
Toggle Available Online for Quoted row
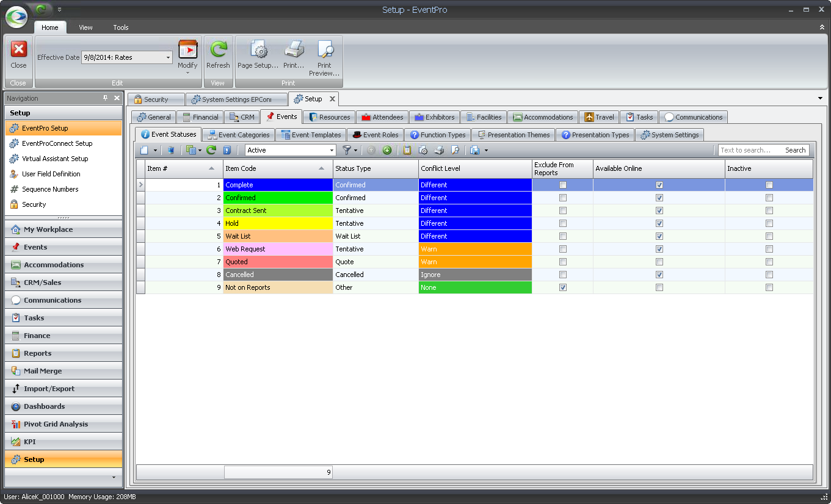click(659, 262)
